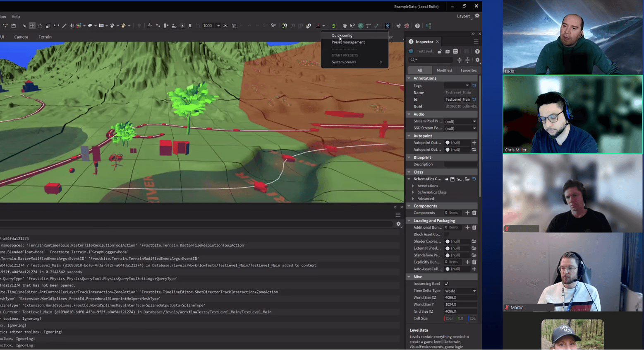Open the Stream Pool Preset dropdown
The height and width of the screenshot is (350, 644).
click(460, 121)
